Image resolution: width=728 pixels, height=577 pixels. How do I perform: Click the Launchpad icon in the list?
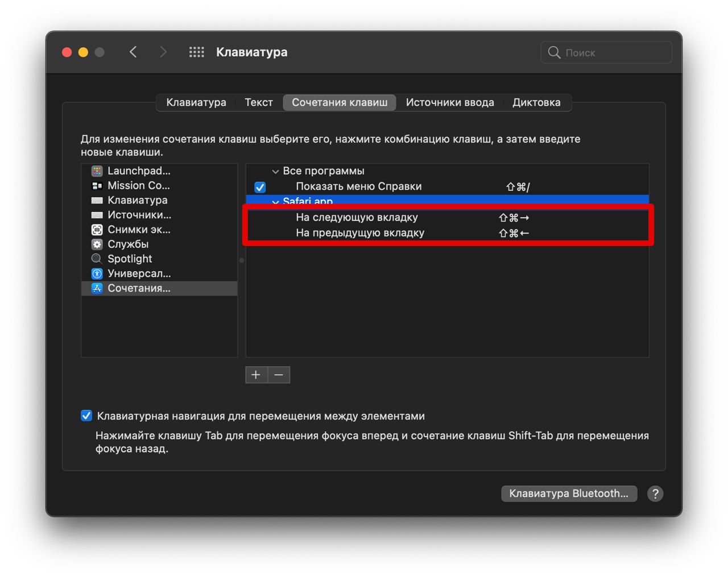[x=97, y=171]
